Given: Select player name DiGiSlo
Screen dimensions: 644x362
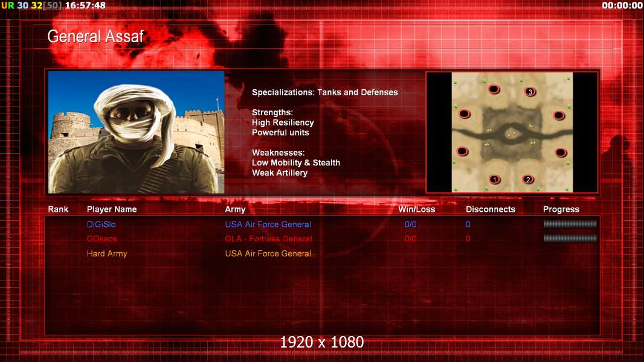Looking at the screenshot, I should tap(101, 224).
